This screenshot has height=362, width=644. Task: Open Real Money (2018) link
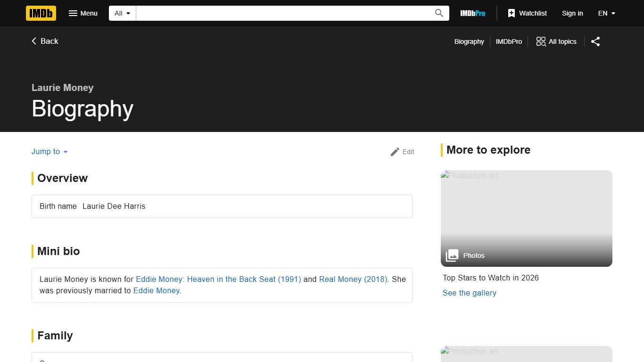(x=353, y=279)
